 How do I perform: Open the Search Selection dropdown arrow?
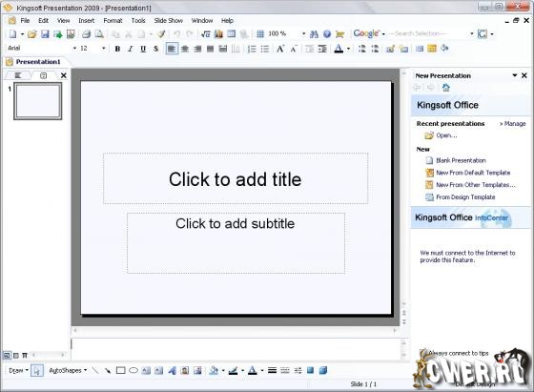(472, 33)
